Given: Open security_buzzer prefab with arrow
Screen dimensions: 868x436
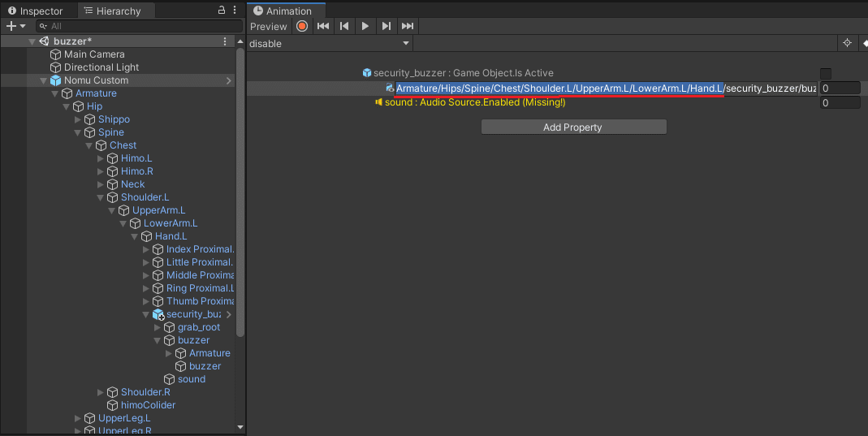Looking at the screenshot, I should (x=229, y=314).
